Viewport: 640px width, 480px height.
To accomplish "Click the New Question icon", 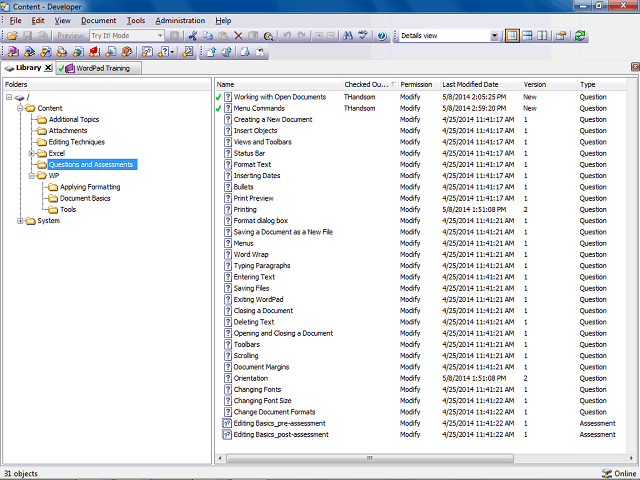I will click(x=163, y=52).
